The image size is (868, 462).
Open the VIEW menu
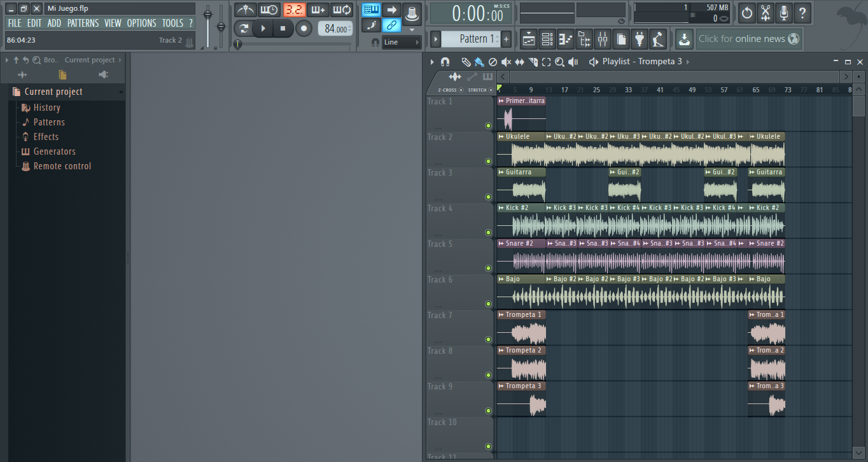[113, 23]
